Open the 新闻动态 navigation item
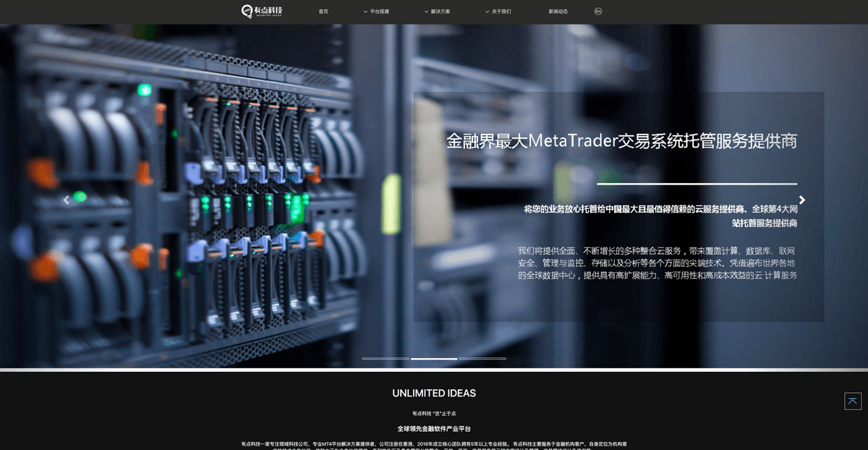Viewport: 868px width, 450px height. tap(558, 12)
